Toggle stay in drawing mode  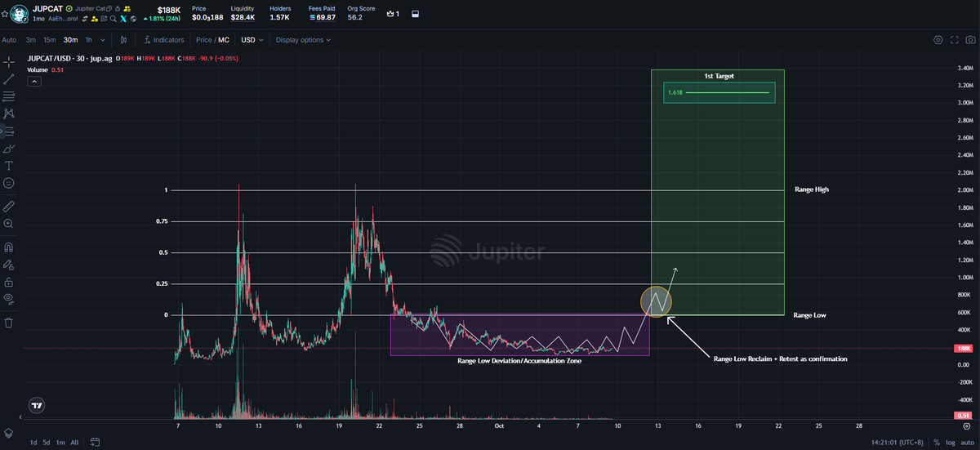tap(9, 264)
